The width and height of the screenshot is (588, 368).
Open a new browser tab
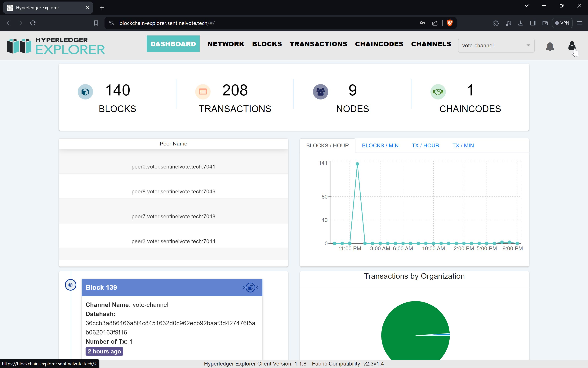tap(102, 7)
